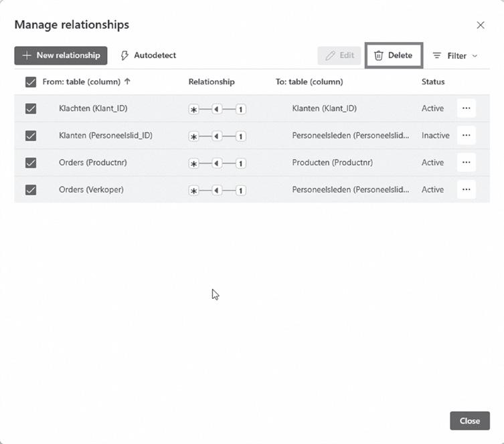Open more options for Klachten (Klant_ID) row
Viewport: 504px width, 444px height.
pos(466,108)
